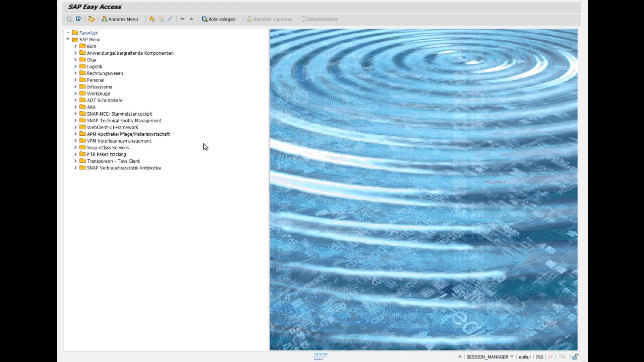Expand the Werkzeuge folder arrow
This screenshot has height=362, width=644.
click(75, 94)
